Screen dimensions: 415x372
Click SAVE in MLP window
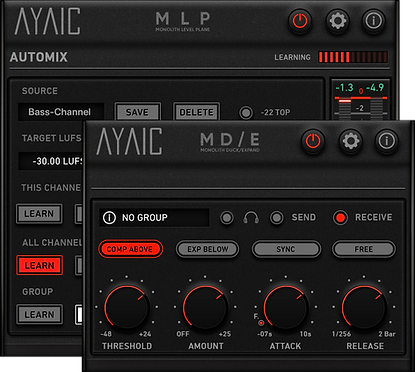pos(137,112)
